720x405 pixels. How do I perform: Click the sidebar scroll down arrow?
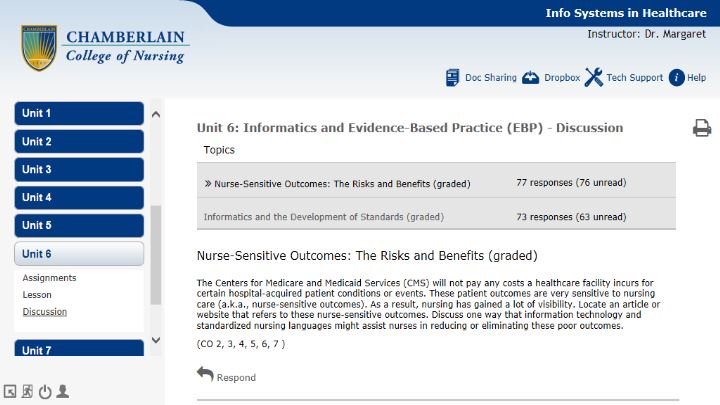click(156, 340)
